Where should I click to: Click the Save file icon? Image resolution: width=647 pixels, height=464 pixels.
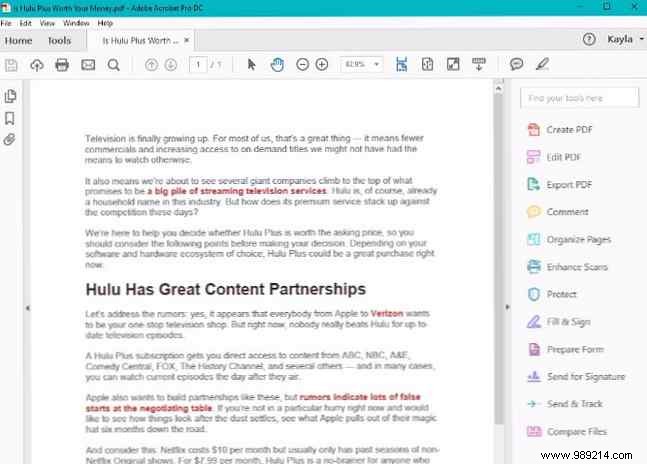click(x=11, y=65)
